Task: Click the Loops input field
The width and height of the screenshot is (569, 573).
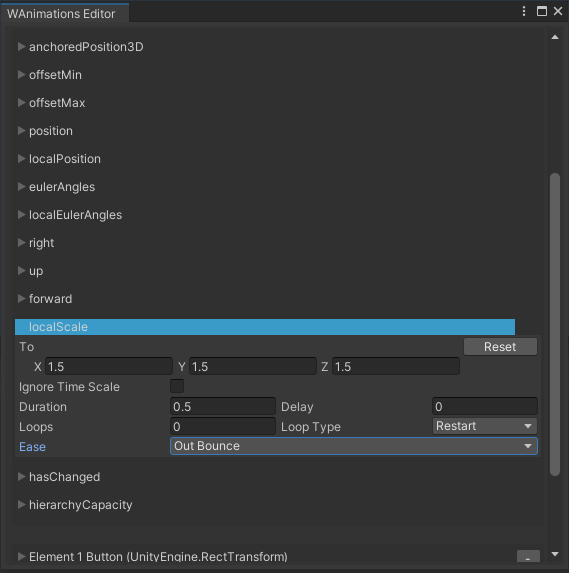Action: point(223,426)
